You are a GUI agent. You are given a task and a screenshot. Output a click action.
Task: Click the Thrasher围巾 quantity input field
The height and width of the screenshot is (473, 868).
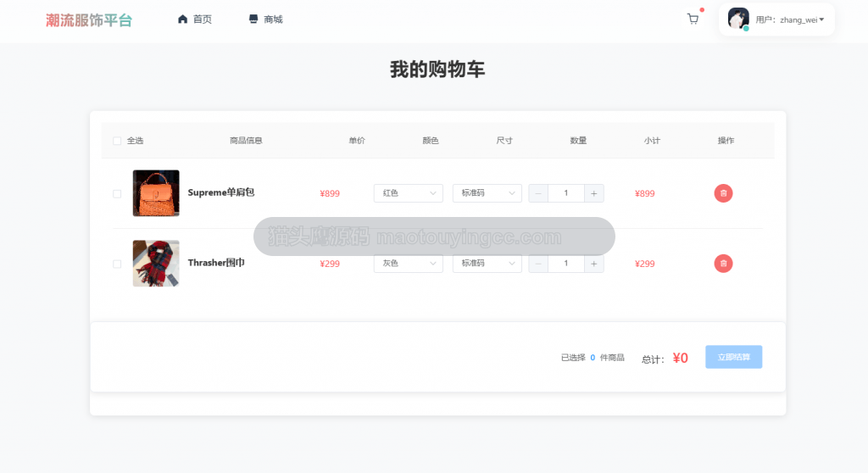(x=565, y=263)
